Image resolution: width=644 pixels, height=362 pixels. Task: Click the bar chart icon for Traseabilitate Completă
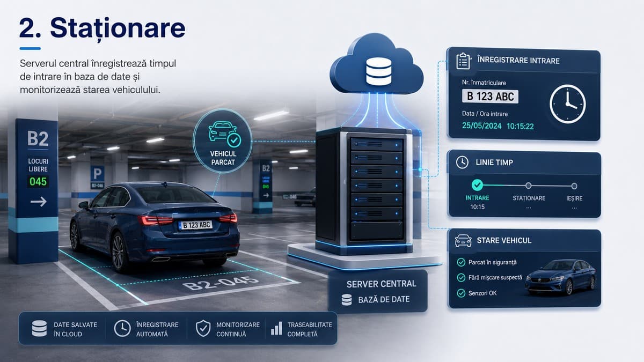(276, 328)
